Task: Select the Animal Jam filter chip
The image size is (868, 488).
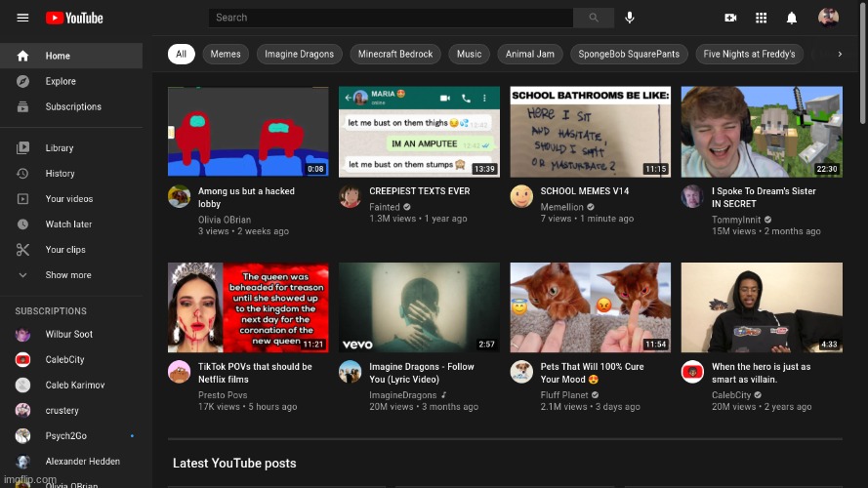Action: tap(530, 54)
